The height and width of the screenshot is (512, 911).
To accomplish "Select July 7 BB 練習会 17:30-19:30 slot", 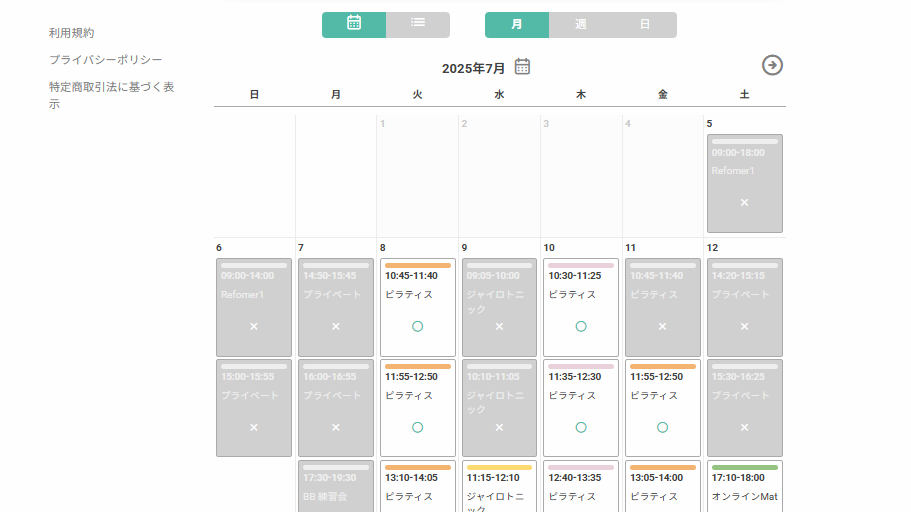I will pos(336,486).
